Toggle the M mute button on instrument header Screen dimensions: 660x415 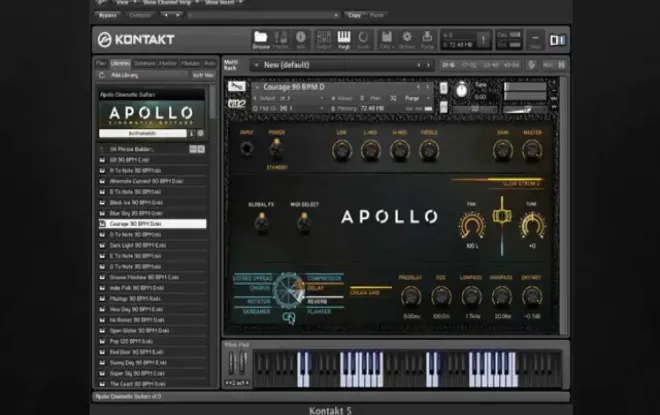pyautogui.click(x=444, y=107)
